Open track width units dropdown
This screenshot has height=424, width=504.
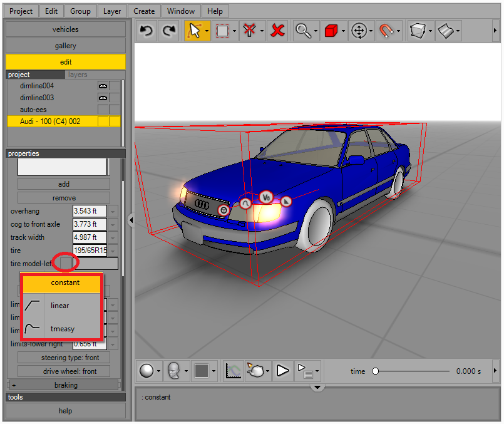pos(113,237)
